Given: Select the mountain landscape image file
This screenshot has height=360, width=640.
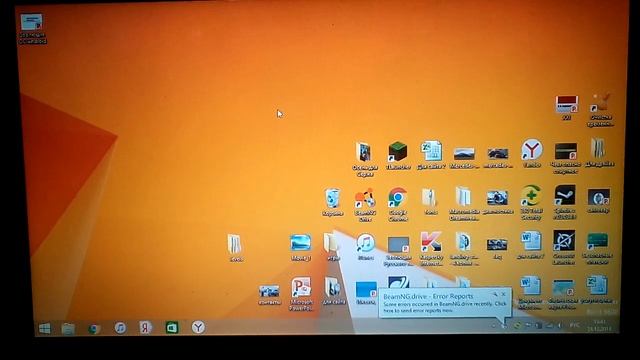Looking at the screenshot, I should pos(464,158).
